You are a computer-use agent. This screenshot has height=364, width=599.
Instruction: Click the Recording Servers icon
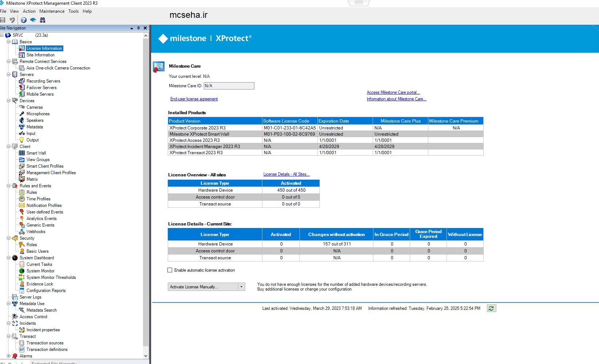pos(22,81)
